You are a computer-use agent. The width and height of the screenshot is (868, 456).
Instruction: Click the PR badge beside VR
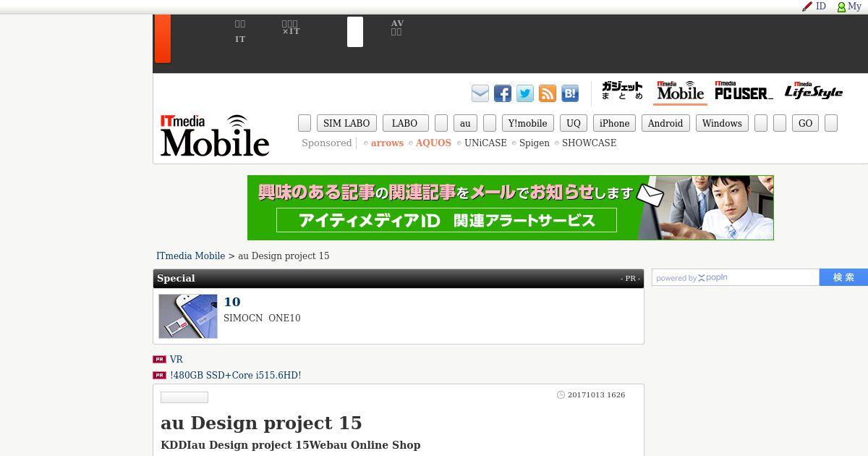(x=159, y=359)
